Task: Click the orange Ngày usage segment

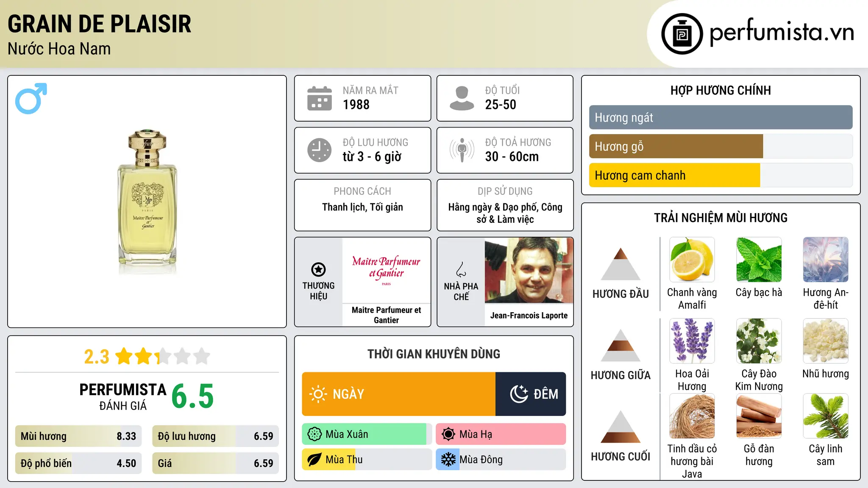Action: coord(399,394)
